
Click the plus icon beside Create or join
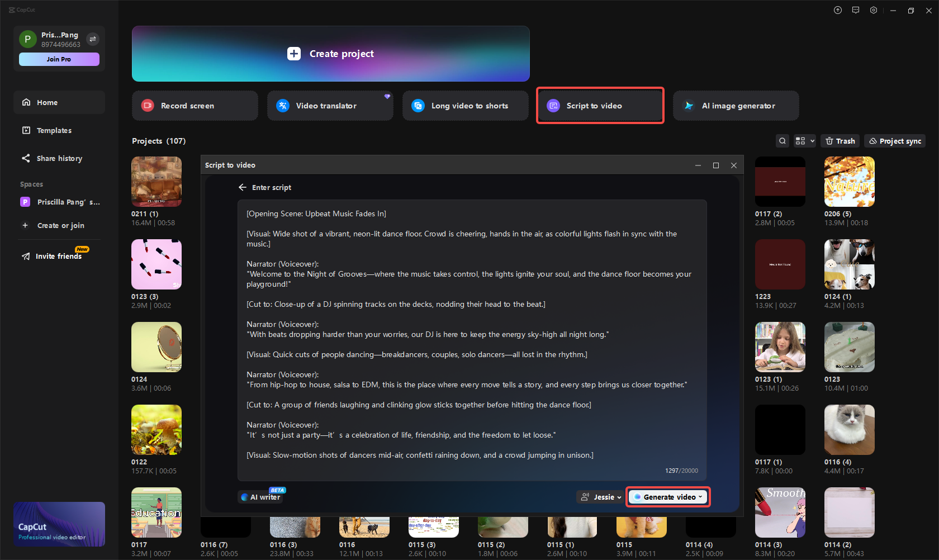click(x=25, y=225)
